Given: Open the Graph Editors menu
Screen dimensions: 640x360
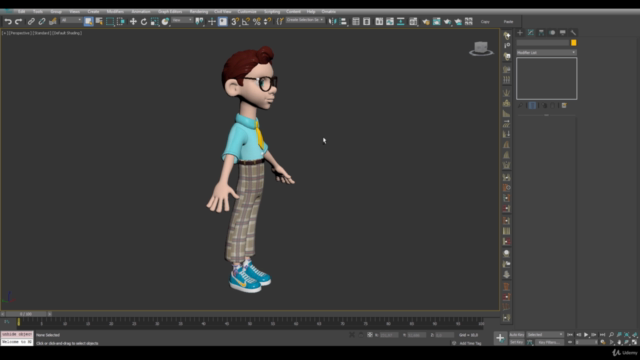Looking at the screenshot, I should [170, 12].
